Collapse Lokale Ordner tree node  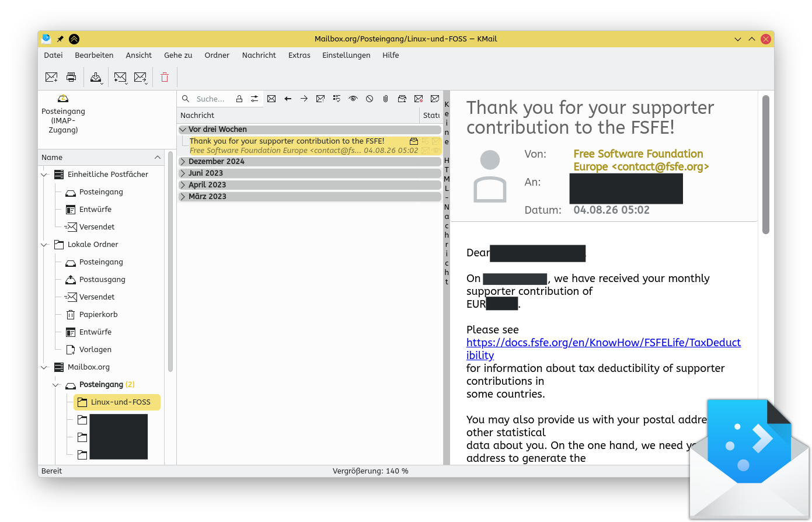(x=44, y=245)
